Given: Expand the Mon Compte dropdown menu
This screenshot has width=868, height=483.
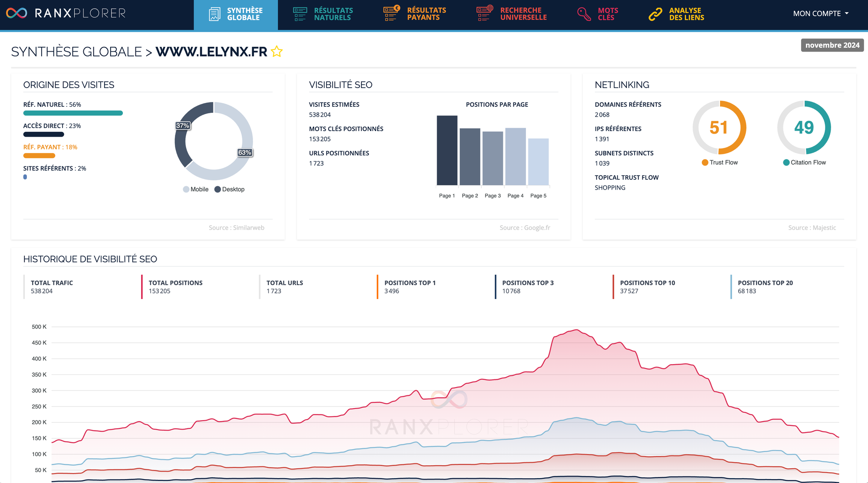Looking at the screenshot, I should (x=820, y=13).
